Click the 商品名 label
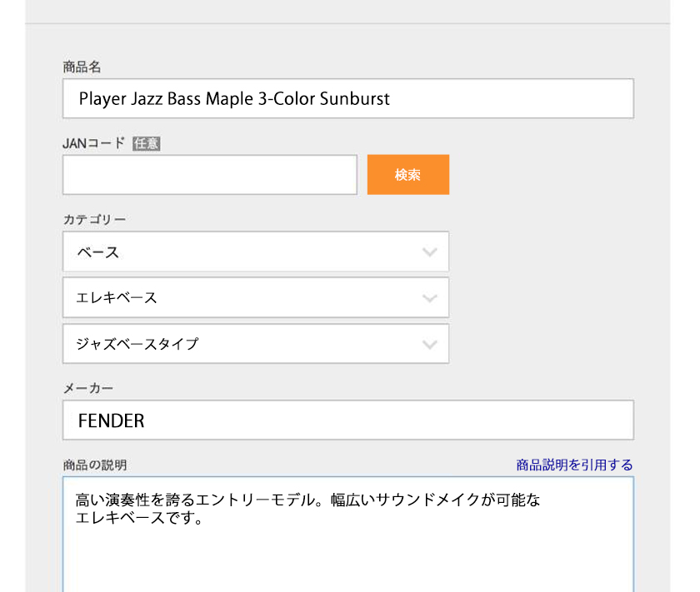Image resolution: width=700 pixels, height=592 pixels. tap(82, 67)
